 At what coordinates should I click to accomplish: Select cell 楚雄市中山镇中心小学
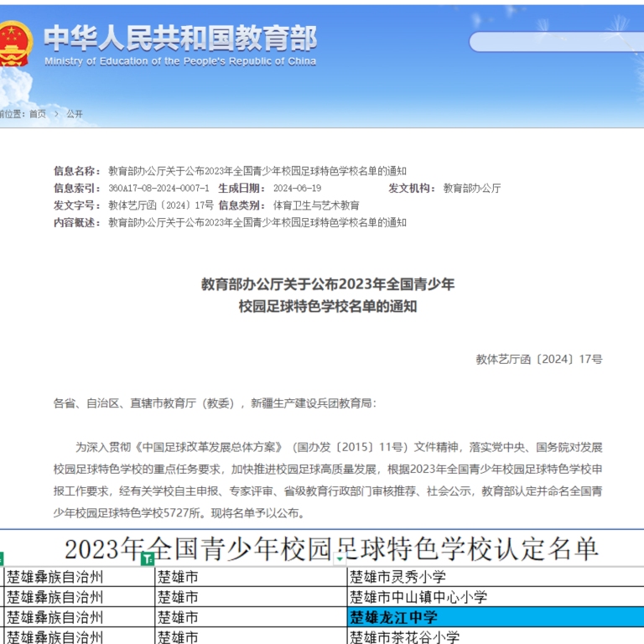pyautogui.click(x=496, y=597)
